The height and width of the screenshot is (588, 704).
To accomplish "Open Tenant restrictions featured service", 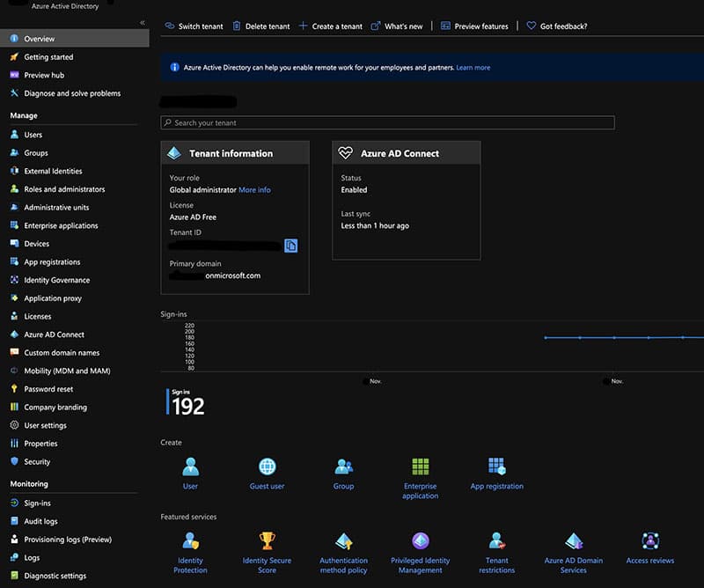I will click(497, 553).
